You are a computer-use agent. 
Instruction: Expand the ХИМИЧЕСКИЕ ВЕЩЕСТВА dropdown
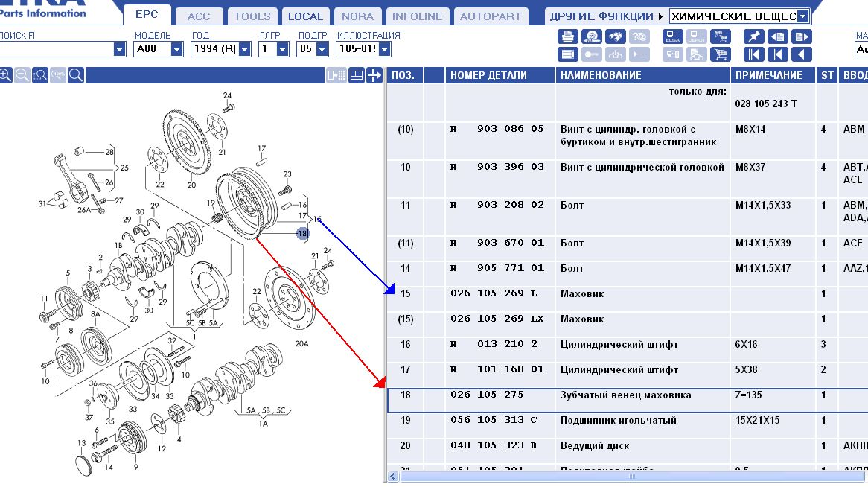tap(802, 16)
